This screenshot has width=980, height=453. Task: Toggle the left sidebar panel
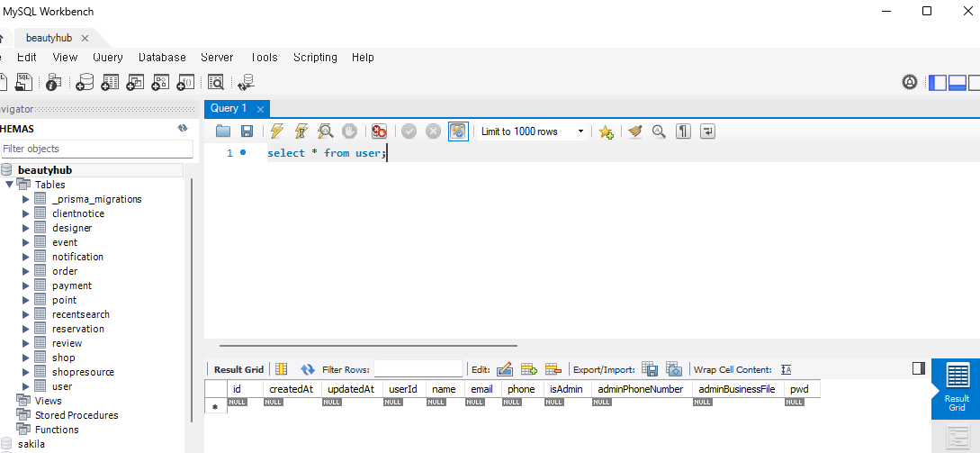(x=938, y=82)
